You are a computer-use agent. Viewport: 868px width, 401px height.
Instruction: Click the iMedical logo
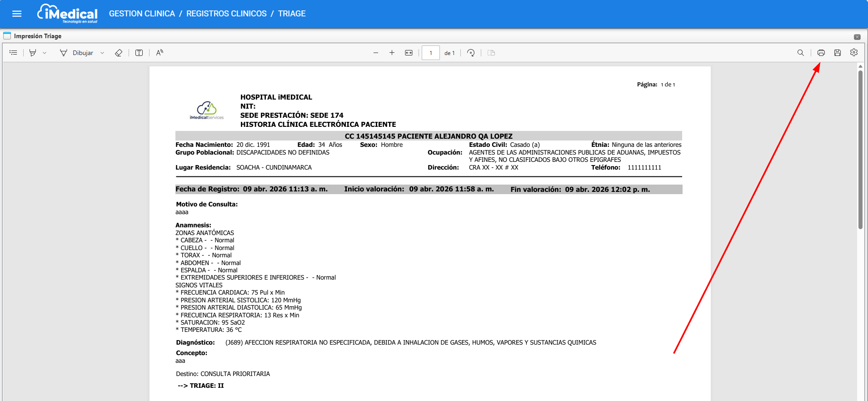pyautogui.click(x=67, y=14)
